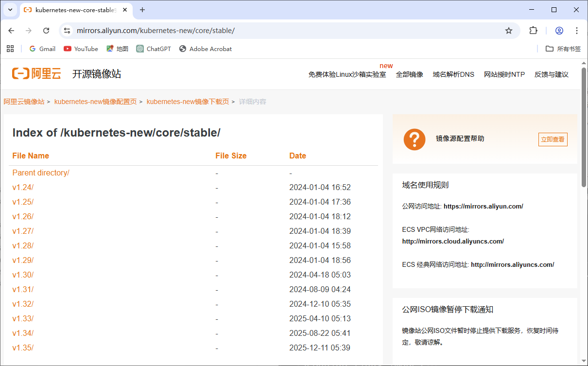This screenshot has width=588, height=366.
Task: Open the Extensions puzzle icon
Action: (533, 31)
